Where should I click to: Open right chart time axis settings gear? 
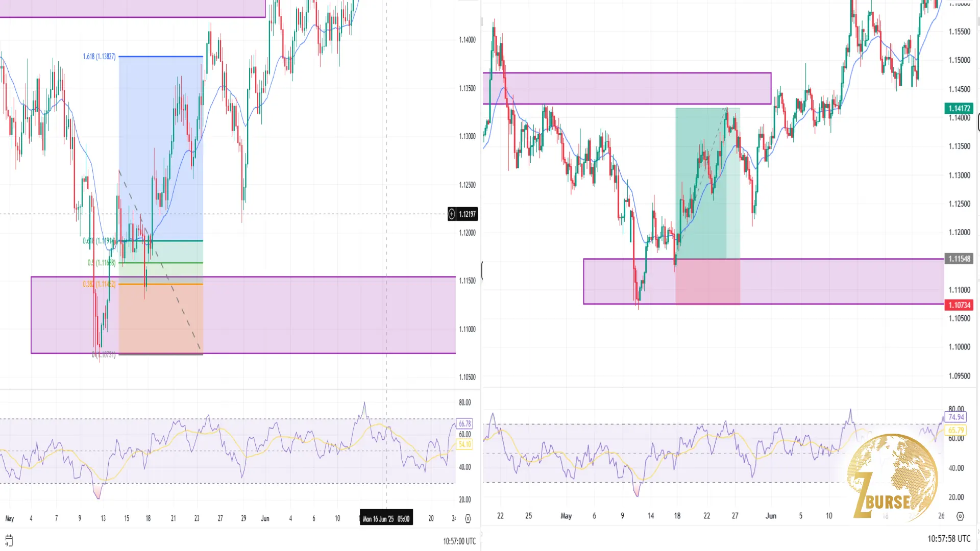(960, 516)
